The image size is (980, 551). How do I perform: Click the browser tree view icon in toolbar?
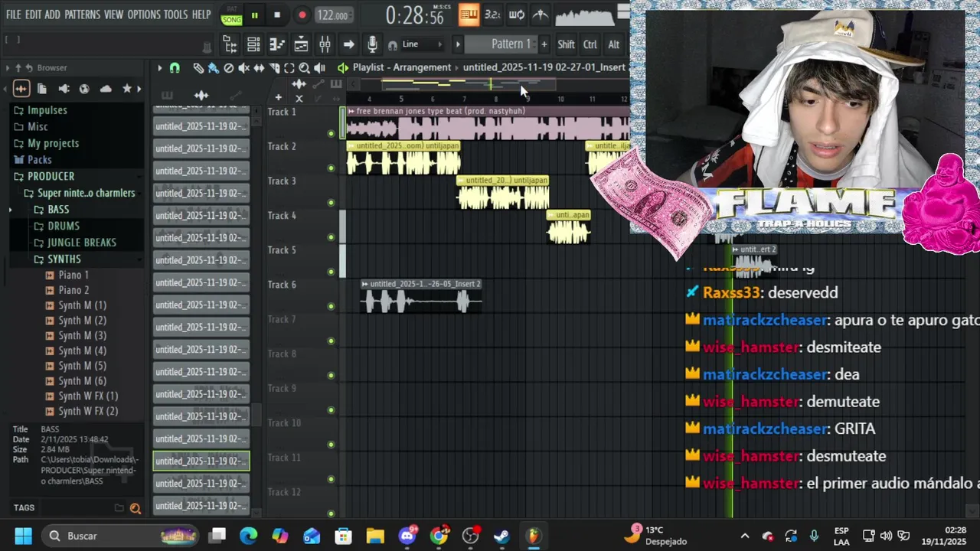click(230, 44)
